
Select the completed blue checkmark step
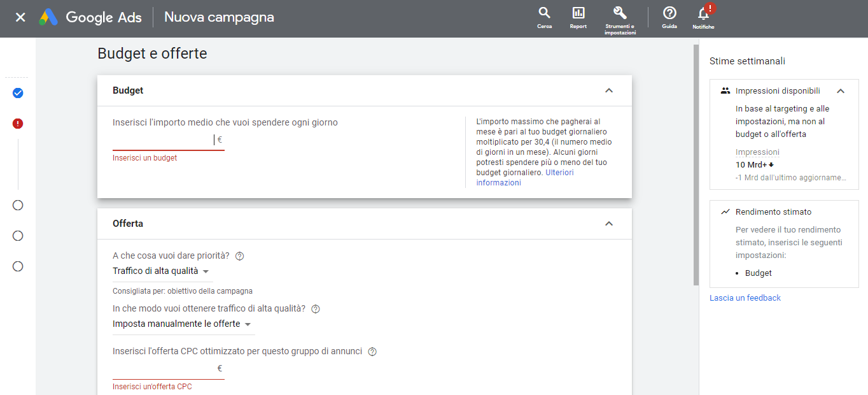click(18, 93)
